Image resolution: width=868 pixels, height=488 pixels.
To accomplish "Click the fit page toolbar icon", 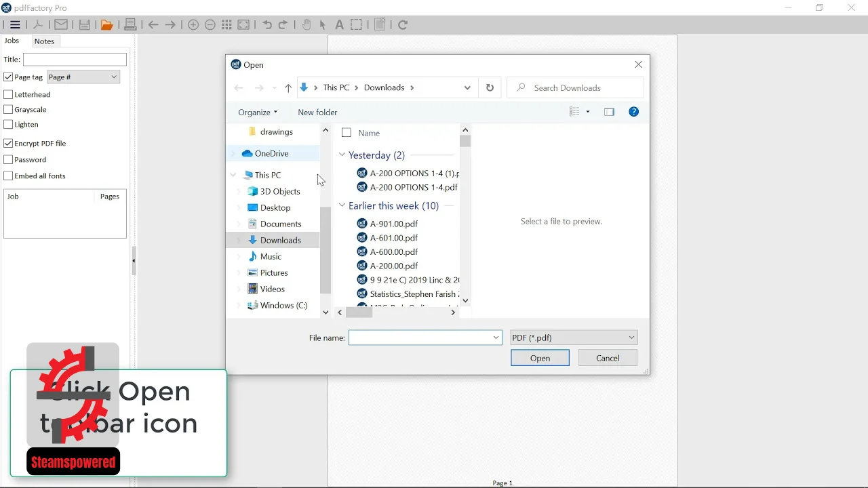I will coord(244,25).
